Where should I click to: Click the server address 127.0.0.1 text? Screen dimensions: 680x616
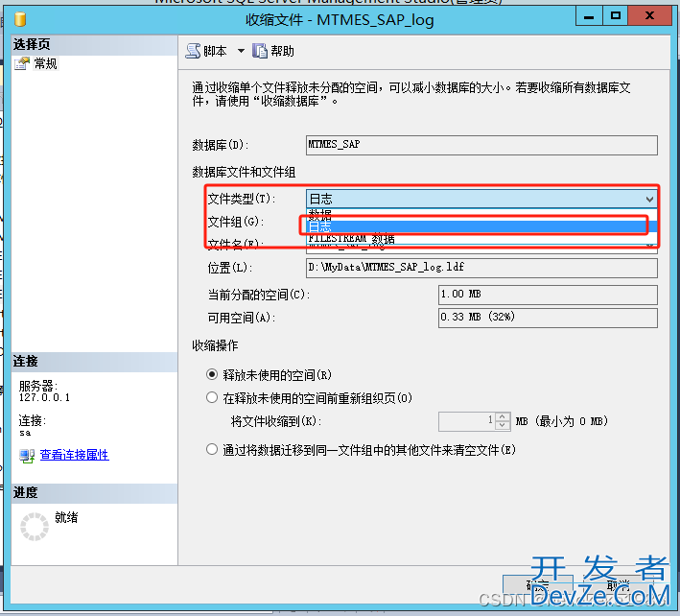point(44,397)
